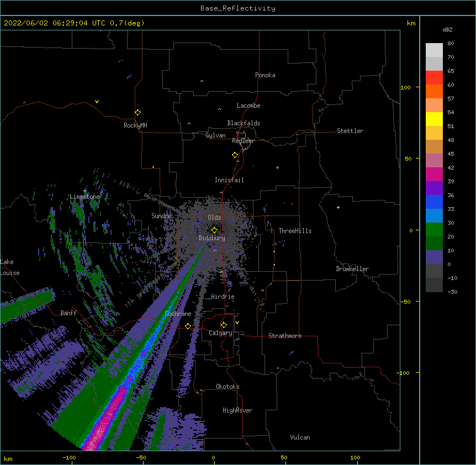Click the Didsbury city label
This screenshot has height=465, width=476.
point(212,238)
